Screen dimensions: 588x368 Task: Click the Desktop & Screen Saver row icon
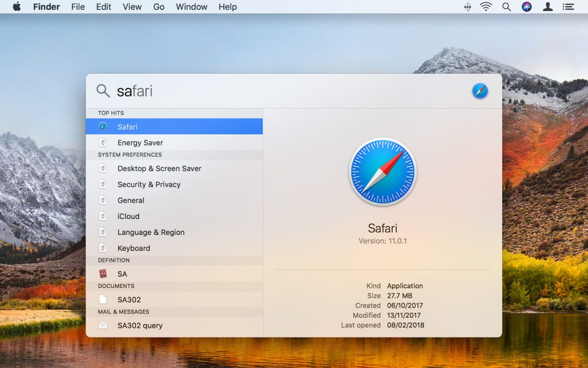point(103,168)
